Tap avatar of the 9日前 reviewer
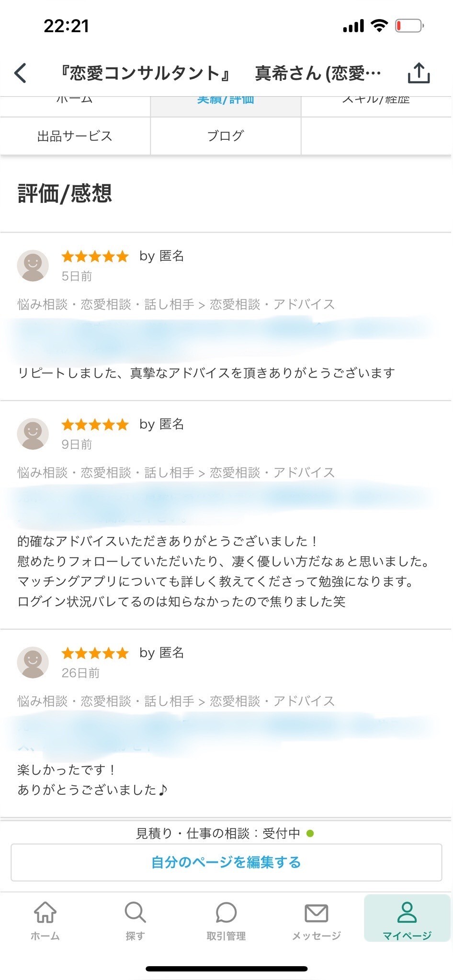This screenshot has width=453, height=980. (x=33, y=434)
